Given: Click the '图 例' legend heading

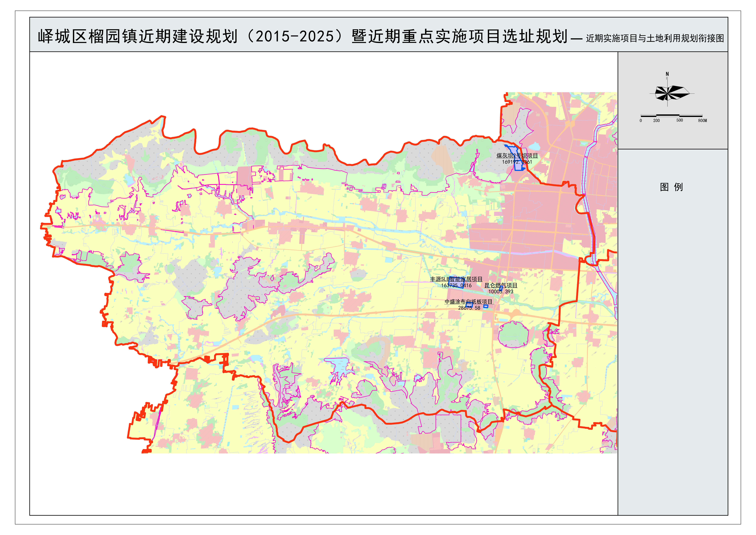Looking at the screenshot, I should pyautogui.click(x=671, y=187).
